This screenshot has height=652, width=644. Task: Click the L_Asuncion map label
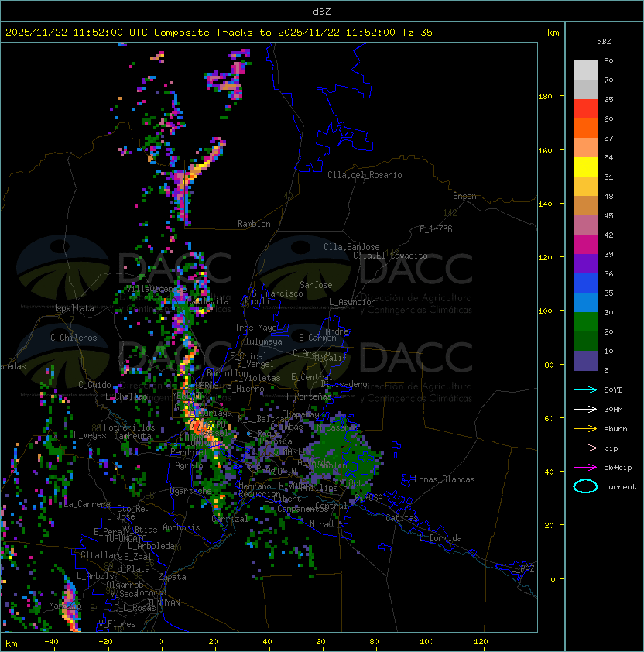tap(352, 302)
